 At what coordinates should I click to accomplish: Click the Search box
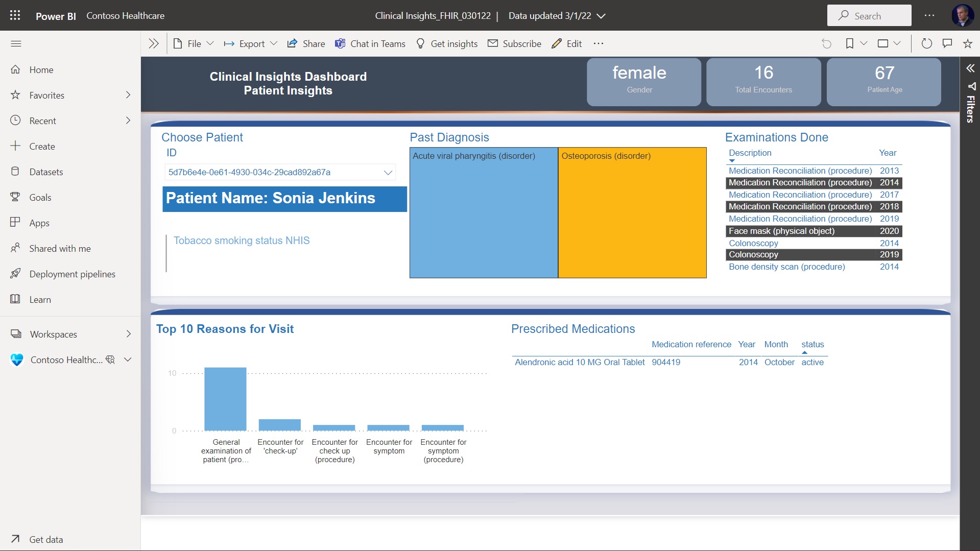(x=869, y=15)
